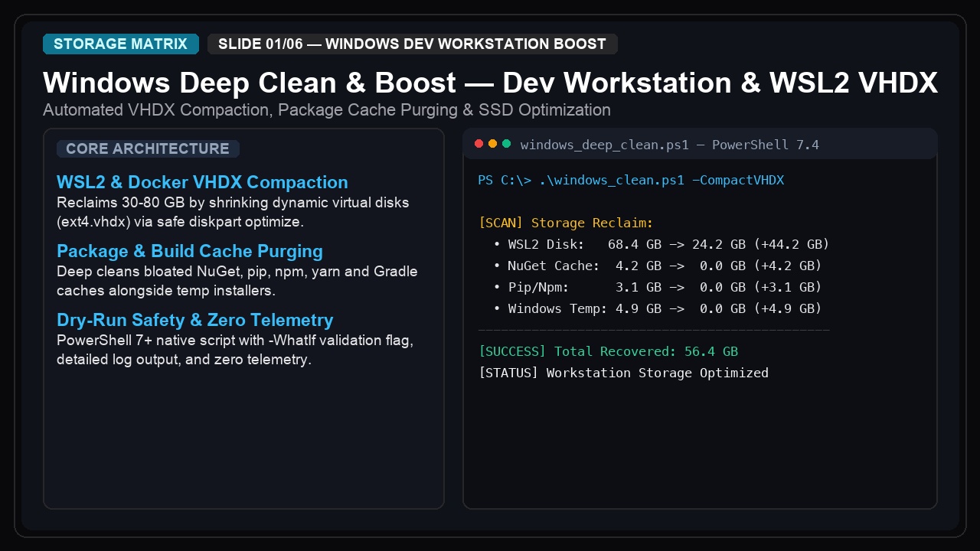Screen dimensions: 980x551
Task: Select the Windows Temp result row
Action: point(658,309)
